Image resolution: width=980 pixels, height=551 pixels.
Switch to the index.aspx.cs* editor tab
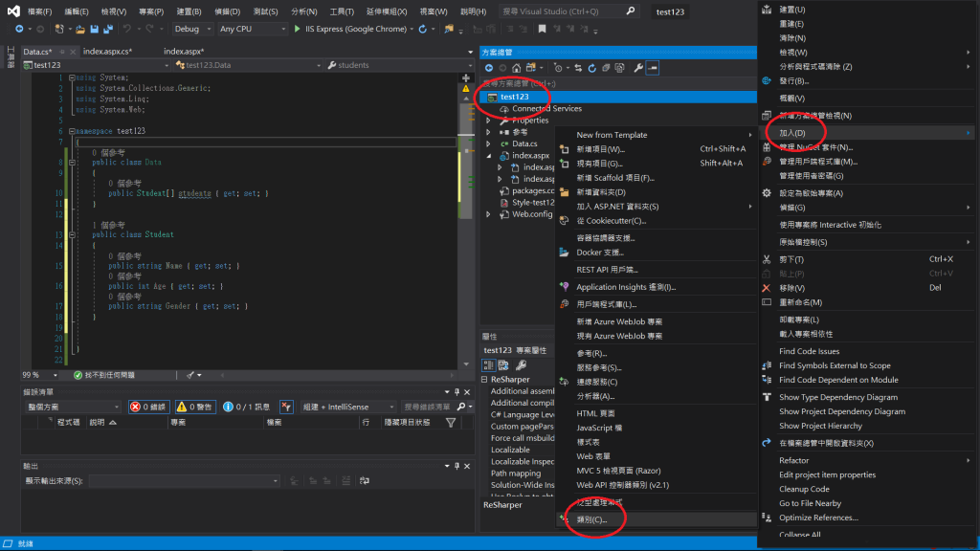coord(107,52)
